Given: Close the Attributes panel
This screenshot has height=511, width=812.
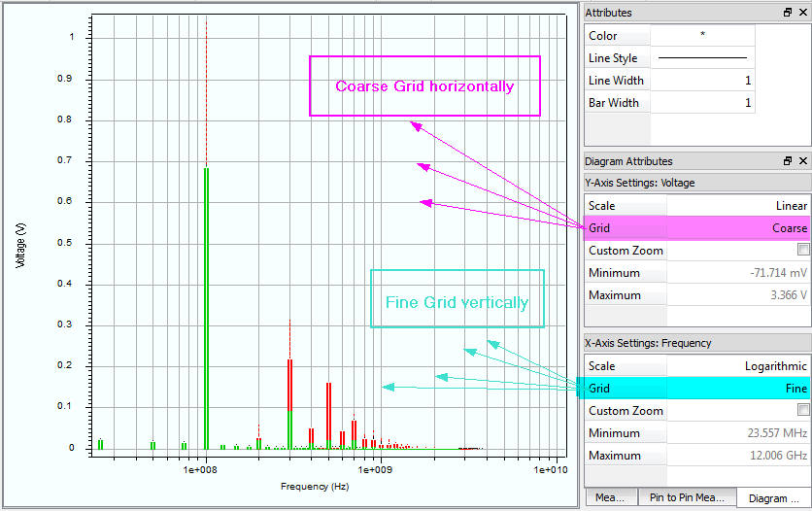Looking at the screenshot, I should [x=802, y=13].
